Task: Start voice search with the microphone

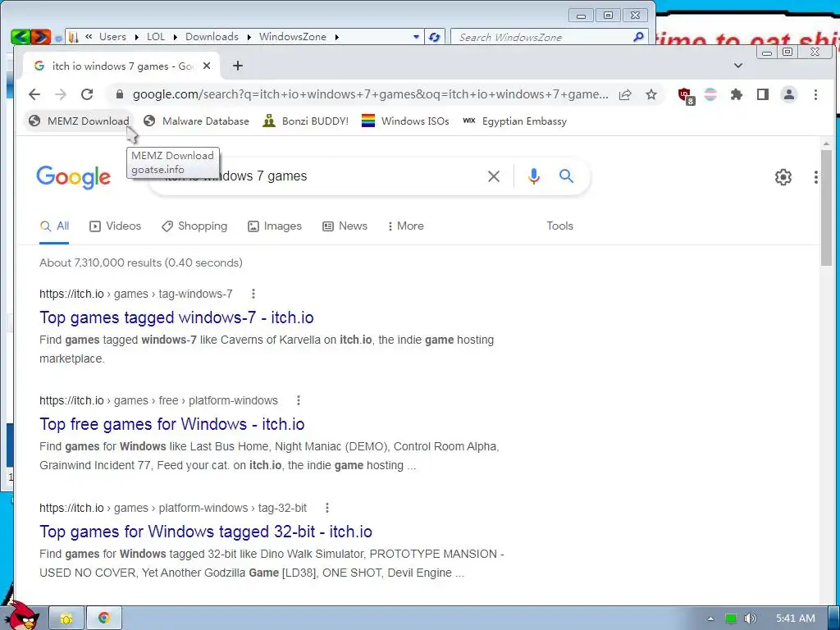Action: 533,176
